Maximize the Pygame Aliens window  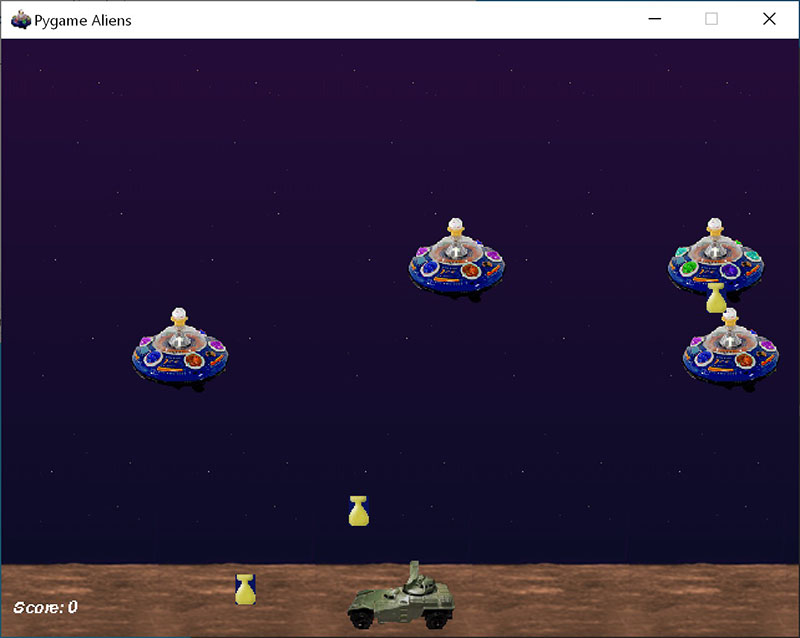711,19
